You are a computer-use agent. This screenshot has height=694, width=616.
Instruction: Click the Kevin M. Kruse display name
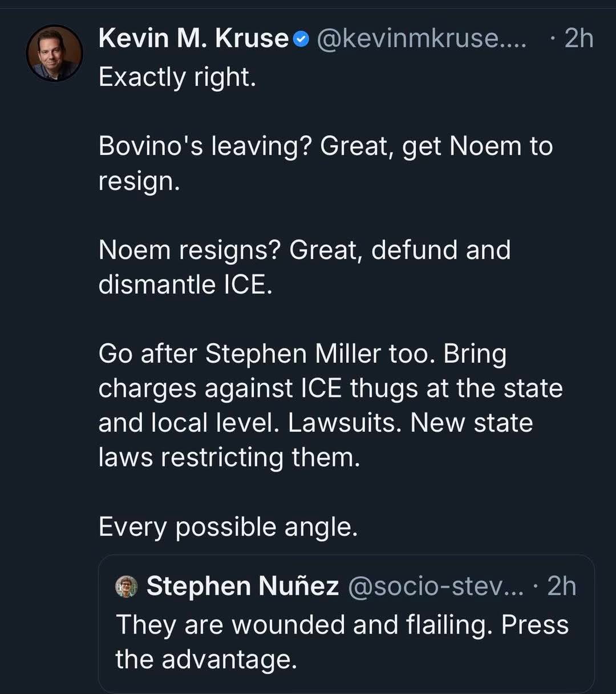click(x=193, y=39)
